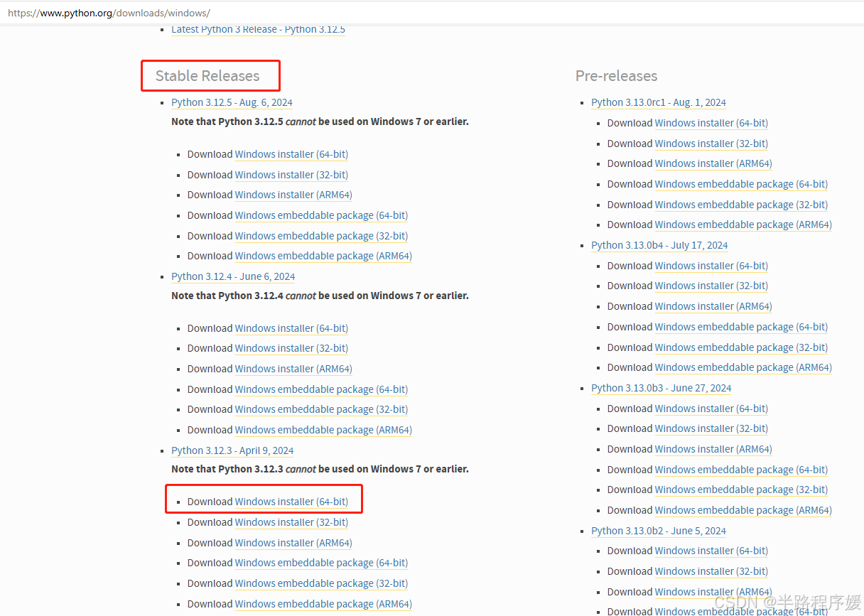Screen dimensions: 864x616
Task: Open the Python 3.12.4 - June 6, 2024 release link
Action: pyautogui.click(x=233, y=276)
